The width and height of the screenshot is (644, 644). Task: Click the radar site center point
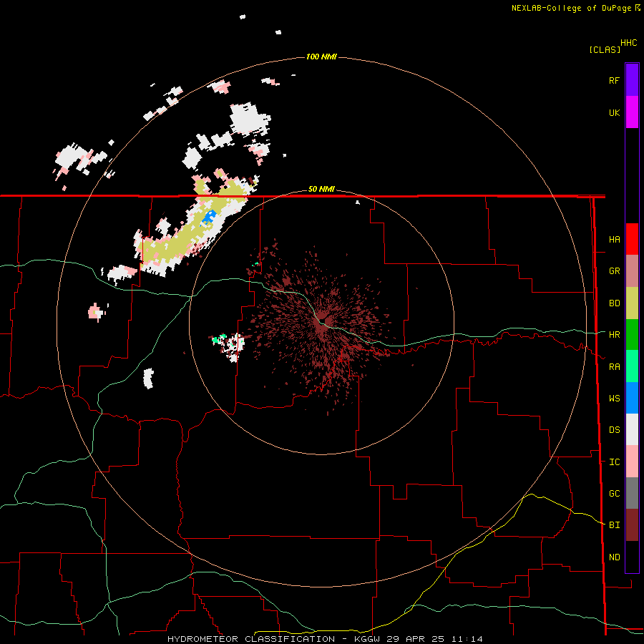pos(322,321)
